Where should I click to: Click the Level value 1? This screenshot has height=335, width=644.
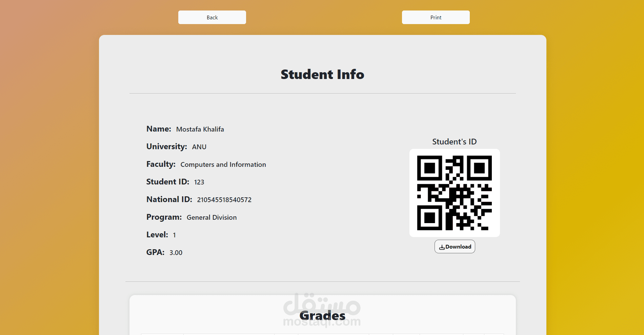174,235
